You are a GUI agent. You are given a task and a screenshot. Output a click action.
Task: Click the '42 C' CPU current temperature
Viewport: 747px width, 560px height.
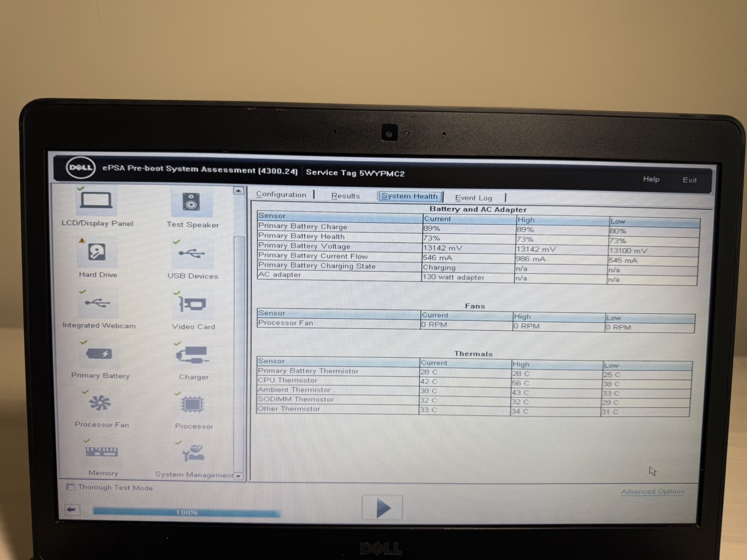pos(428,382)
